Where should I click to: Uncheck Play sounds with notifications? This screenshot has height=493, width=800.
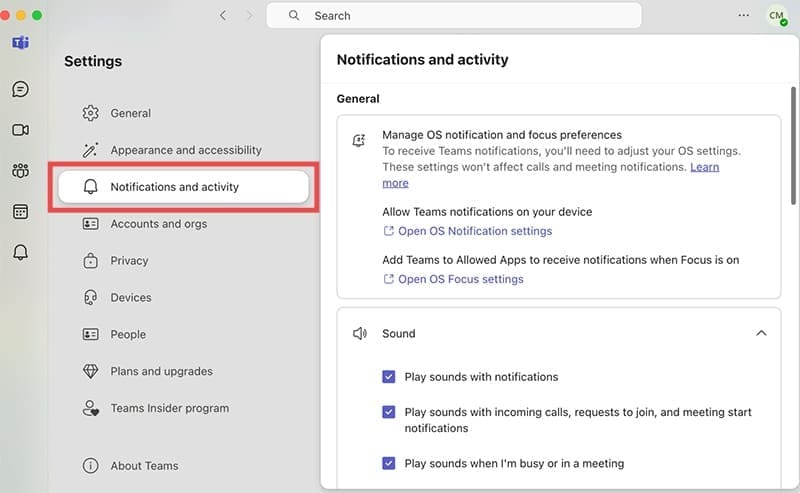(x=389, y=377)
